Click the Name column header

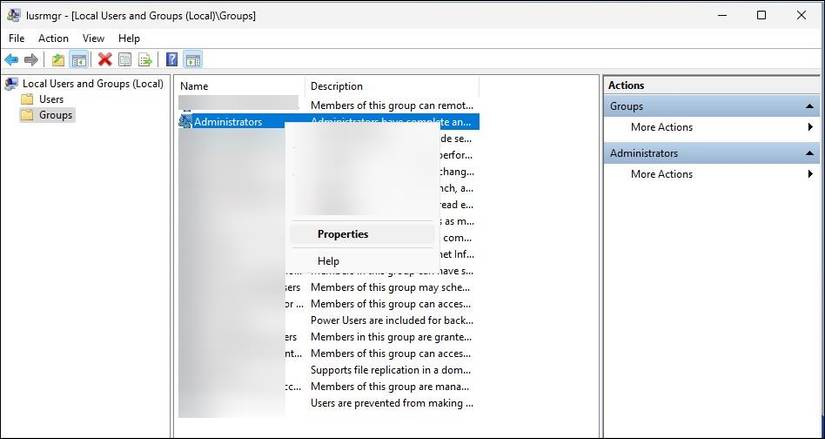click(240, 86)
